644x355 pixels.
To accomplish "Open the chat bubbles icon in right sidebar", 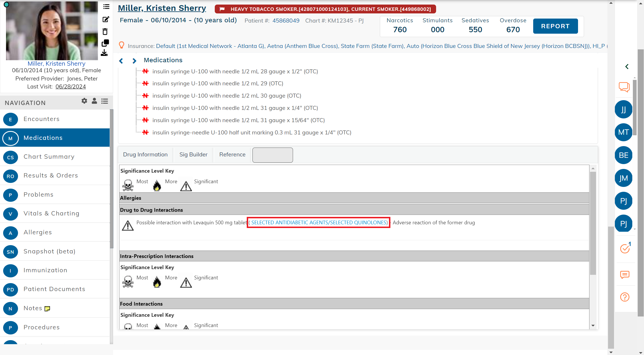I will tap(624, 87).
